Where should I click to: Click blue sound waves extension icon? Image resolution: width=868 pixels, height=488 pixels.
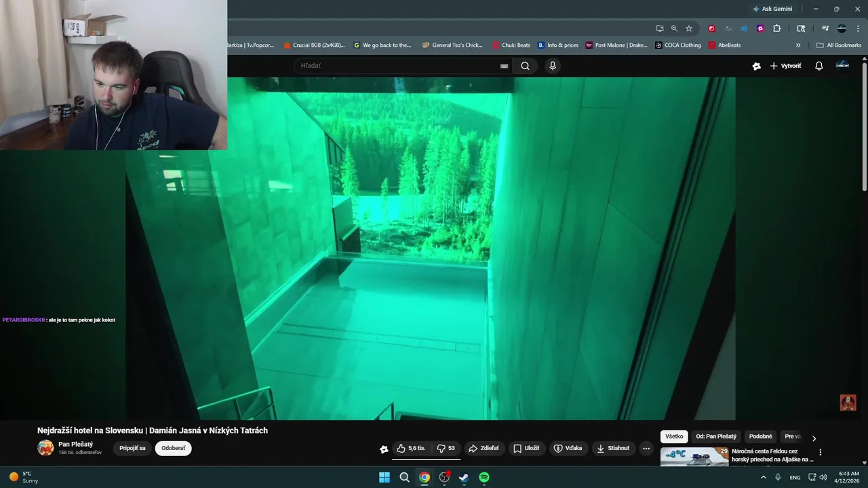pyautogui.click(x=744, y=28)
